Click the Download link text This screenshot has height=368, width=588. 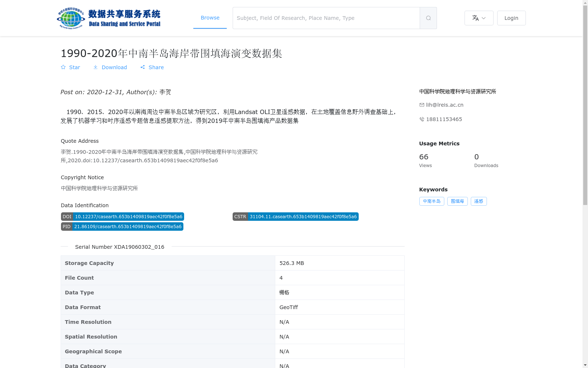[x=114, y=67]
